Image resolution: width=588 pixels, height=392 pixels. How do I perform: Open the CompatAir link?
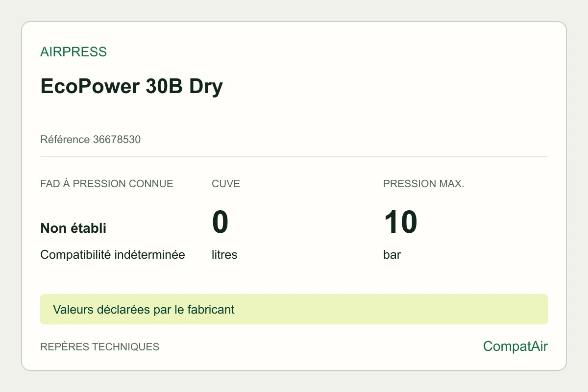515,346
